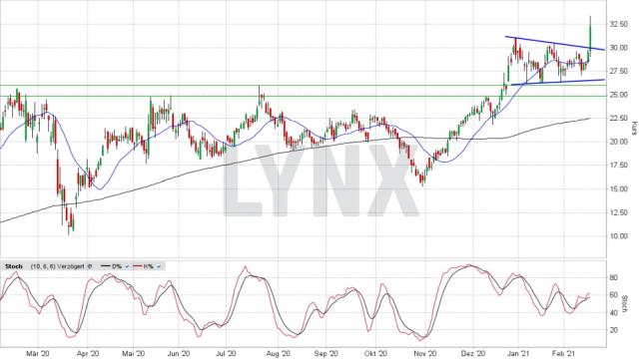Click the red K% legend line swatch
The width and height of the screenshot is (644, 362).
(137, 266)
